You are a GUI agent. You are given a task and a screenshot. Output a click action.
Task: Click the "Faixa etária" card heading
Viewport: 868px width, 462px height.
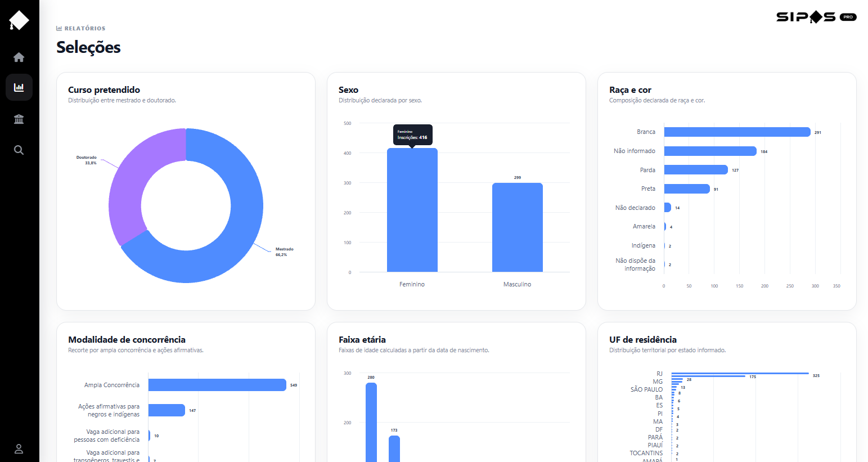click(362, 340)
